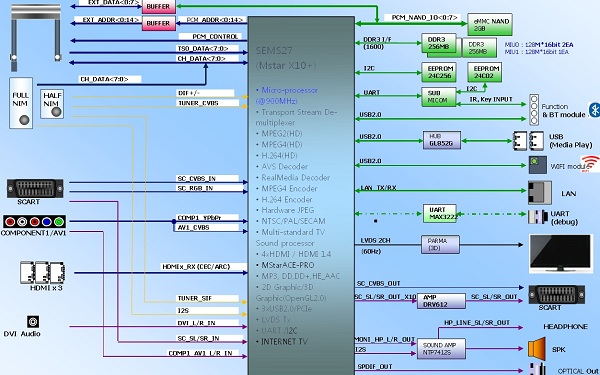
Task: Select the SC_SL/SR_OUT_X10 label
Action: click(x=385, y=297)
